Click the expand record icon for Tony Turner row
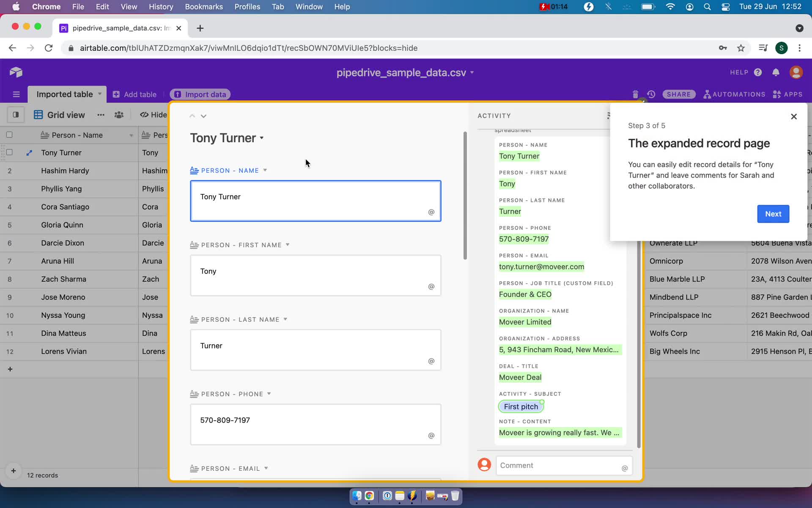The height and width of the screenshot is (508, 812). click(29, 153)
